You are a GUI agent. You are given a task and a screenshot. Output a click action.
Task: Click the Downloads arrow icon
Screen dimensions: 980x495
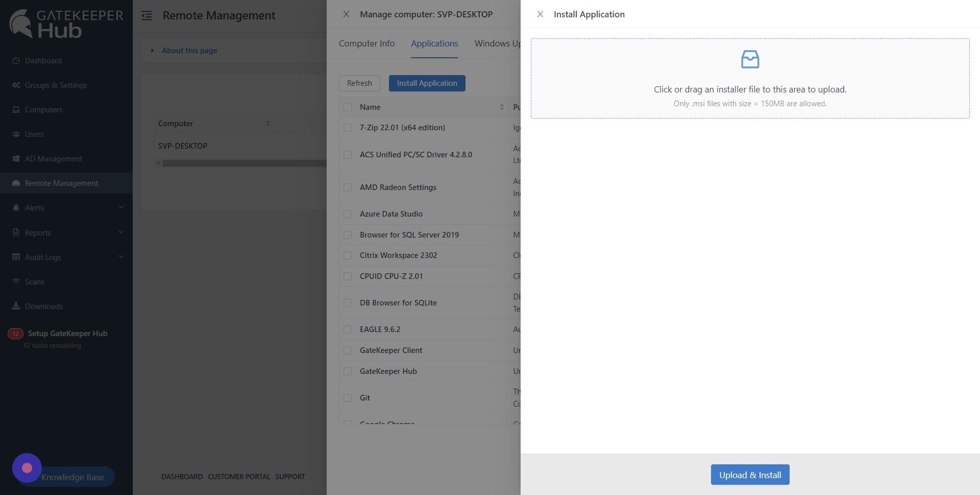[16, 306]
